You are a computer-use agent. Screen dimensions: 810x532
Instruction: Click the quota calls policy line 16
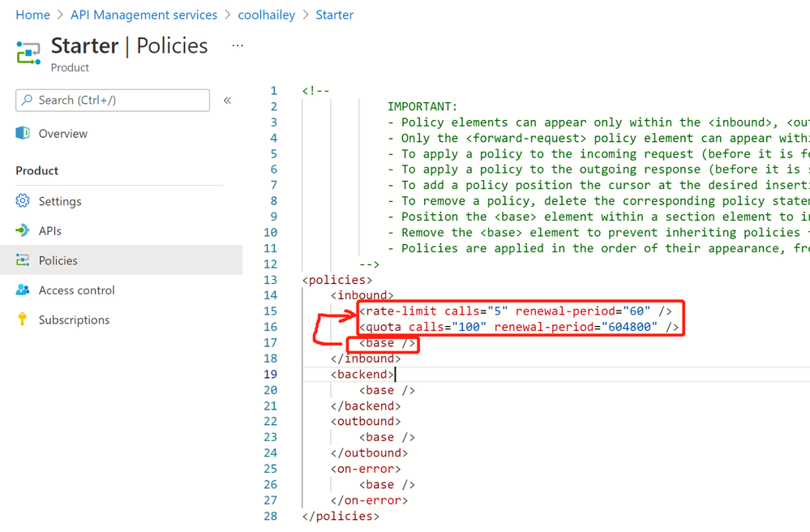(519, 327)
